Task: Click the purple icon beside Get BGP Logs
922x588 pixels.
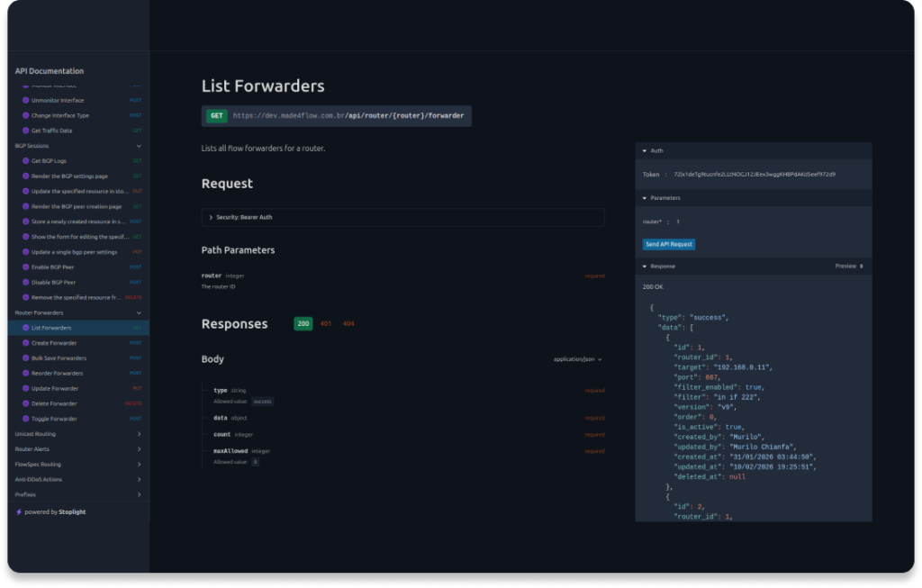Action: click(25, 161)
